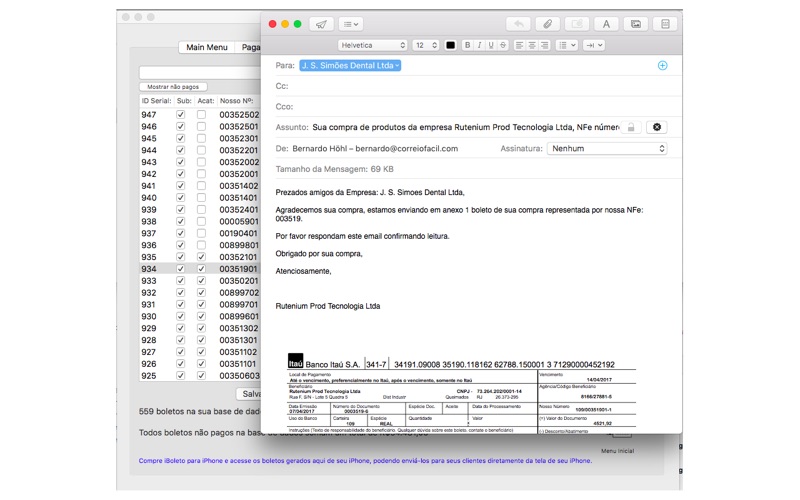
Task: Click the Itaú bank logo in attachment
Action: pyautogui.click(x=295, y=361)
